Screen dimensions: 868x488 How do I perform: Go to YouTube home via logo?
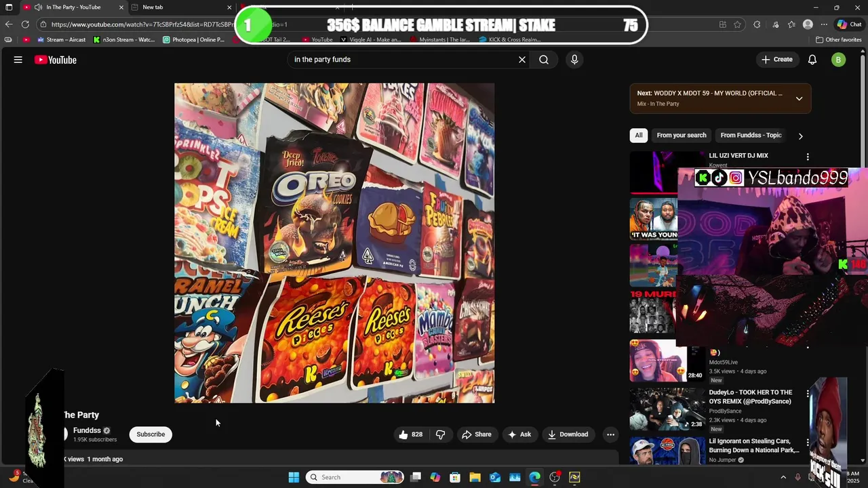pos(56,60)
